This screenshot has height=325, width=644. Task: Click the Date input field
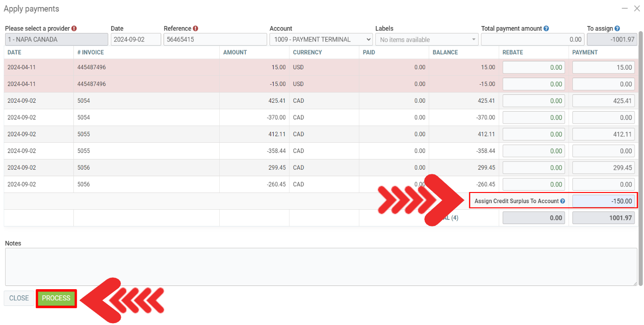coord(136,40)
